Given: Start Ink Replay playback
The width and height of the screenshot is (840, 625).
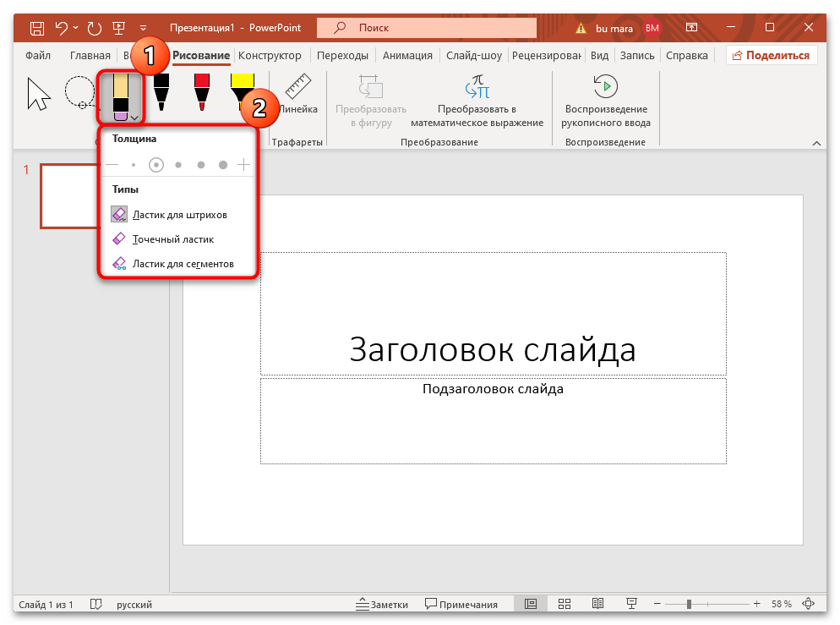Looking at the screenshot, I should [x=606, y=85].
